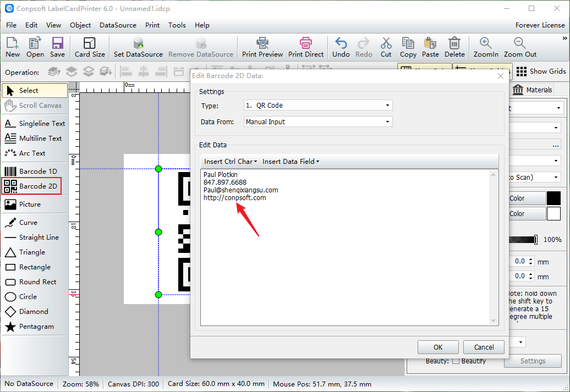This screenshot has height=392, width=570.
Task: Select the Multiline Text tool
Action: 35,139
